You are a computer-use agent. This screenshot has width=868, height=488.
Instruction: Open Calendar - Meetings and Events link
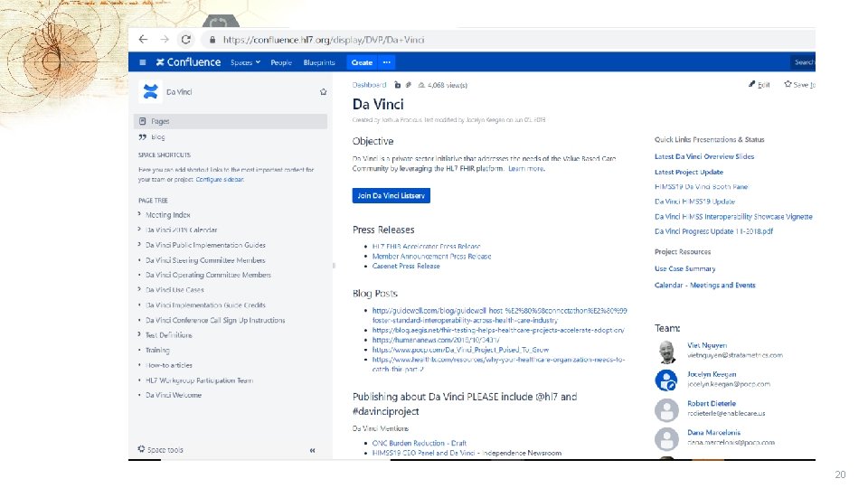[704, 286]
